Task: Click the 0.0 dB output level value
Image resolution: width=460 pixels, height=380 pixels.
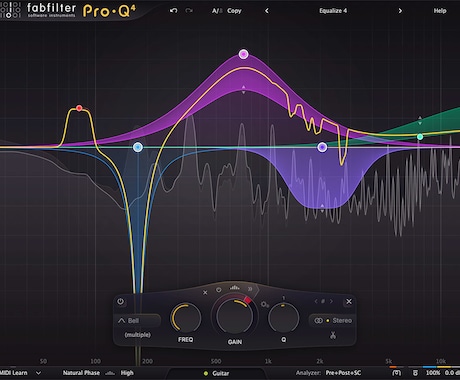Action: point(452,373)
